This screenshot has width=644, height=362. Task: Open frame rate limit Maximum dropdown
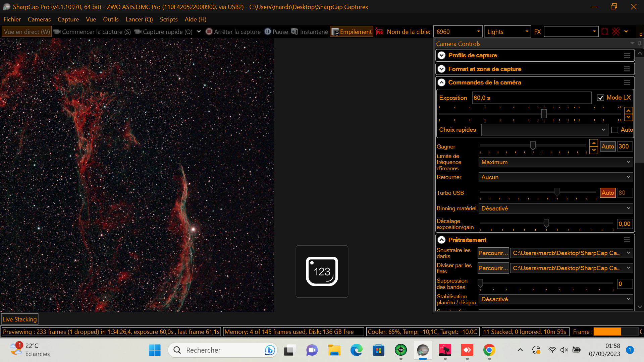556,162
